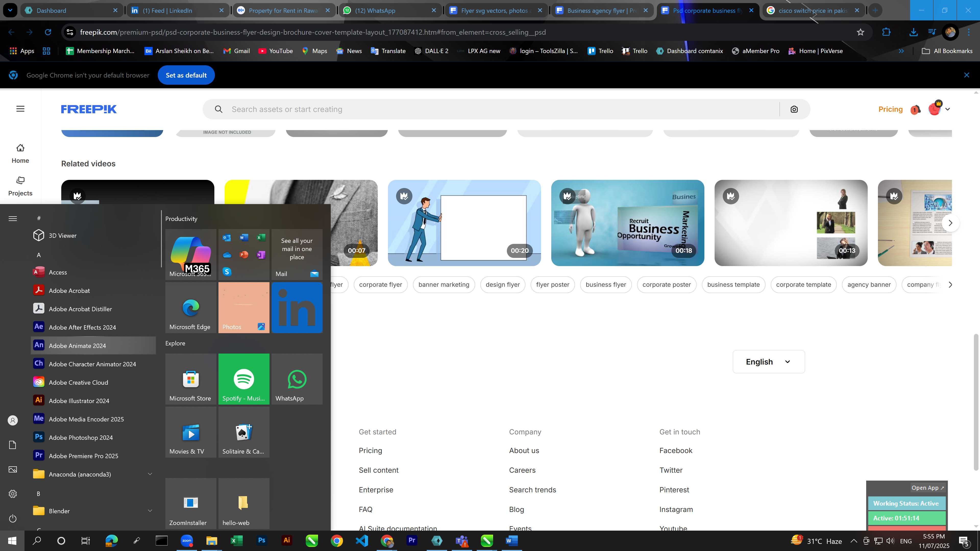The height and width of the screenshot is (551, 980).
Task: Open LinkedIn tile in Start menu
Action: (x=297, y=308)
